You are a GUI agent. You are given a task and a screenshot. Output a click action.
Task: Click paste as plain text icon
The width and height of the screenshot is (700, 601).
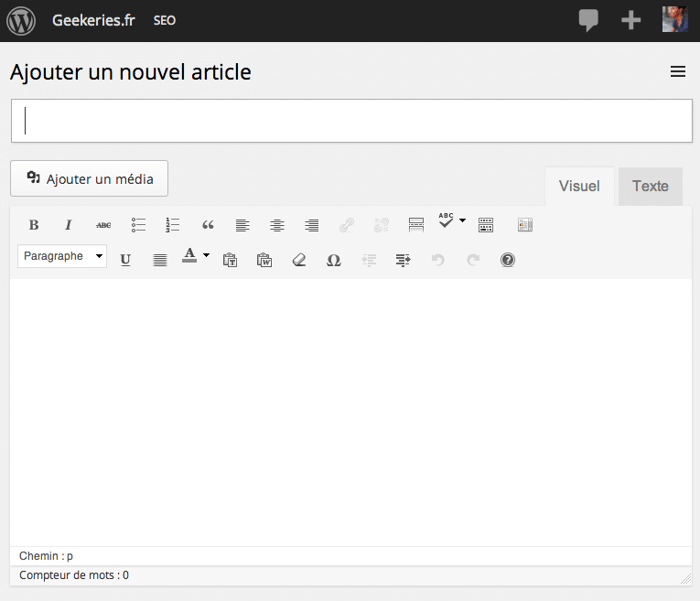coord(230,260)
